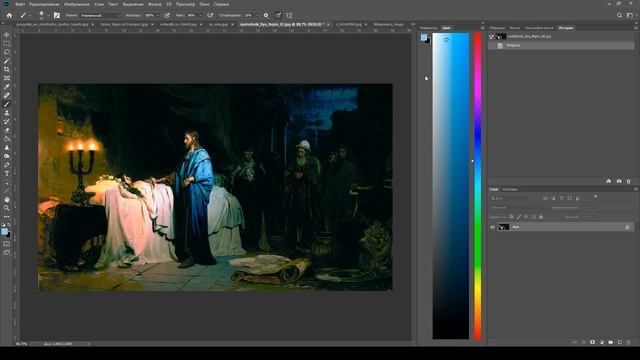
Task: Expand the tool preset picker arrow
Action: (29, 16)
